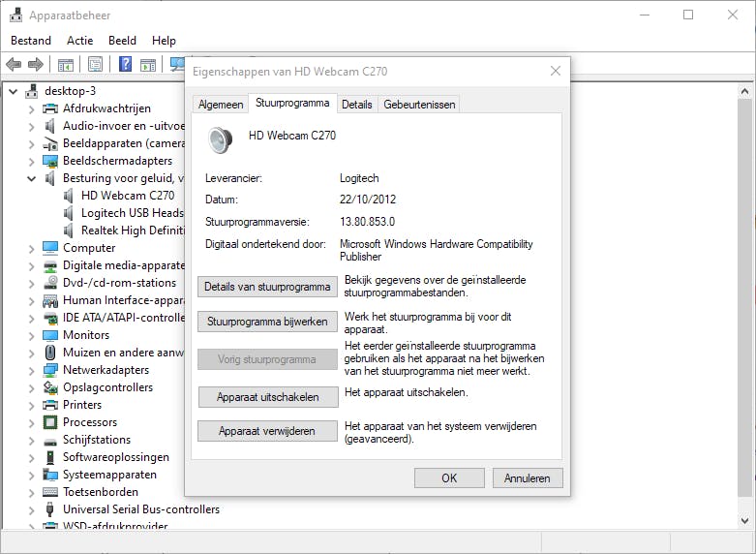Click the Muizen mouse icon

pyautogui.click(x=50, y=353)
